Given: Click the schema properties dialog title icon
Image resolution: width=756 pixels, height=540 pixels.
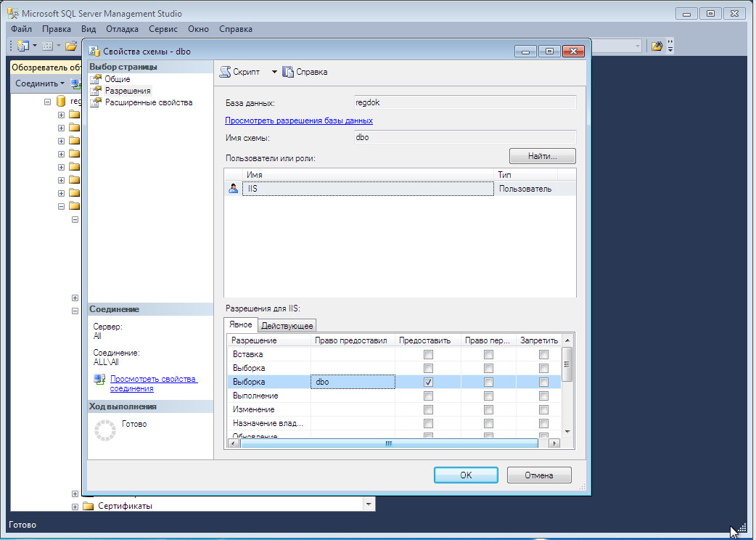Looking at the screenshot, I should click(x=94, y=51).
